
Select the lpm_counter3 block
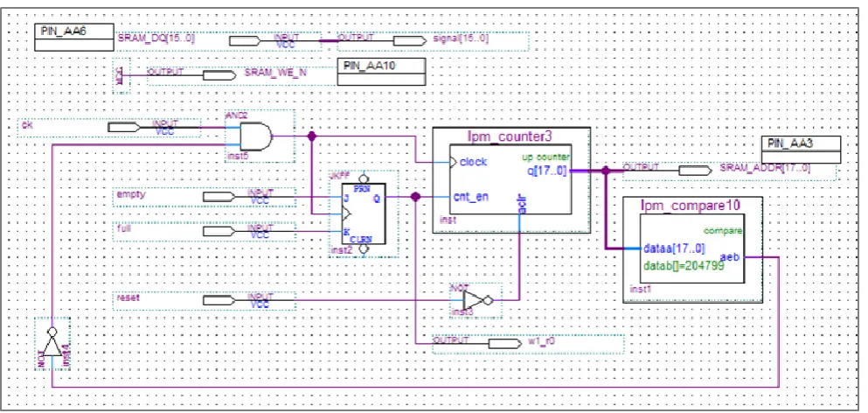[511, 180]
